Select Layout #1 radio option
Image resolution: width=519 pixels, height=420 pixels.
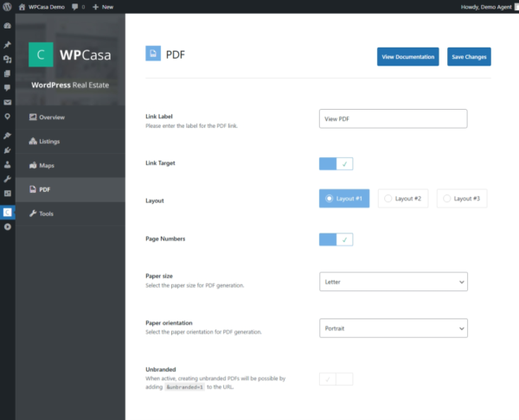(x=344, y=199)
